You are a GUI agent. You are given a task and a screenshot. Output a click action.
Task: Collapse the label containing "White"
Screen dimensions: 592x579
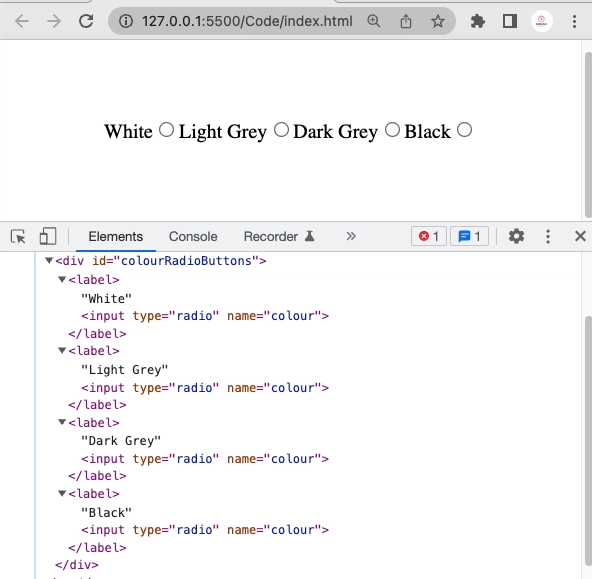[62, 279]
